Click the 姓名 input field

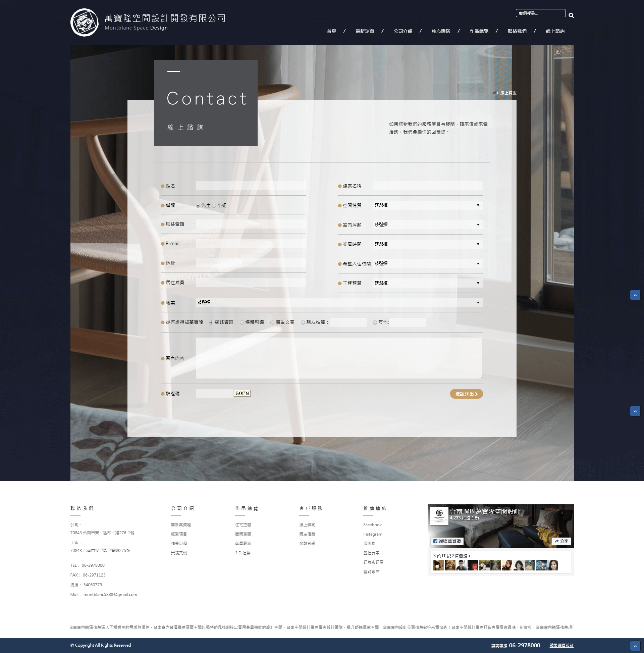coord(252,186)
